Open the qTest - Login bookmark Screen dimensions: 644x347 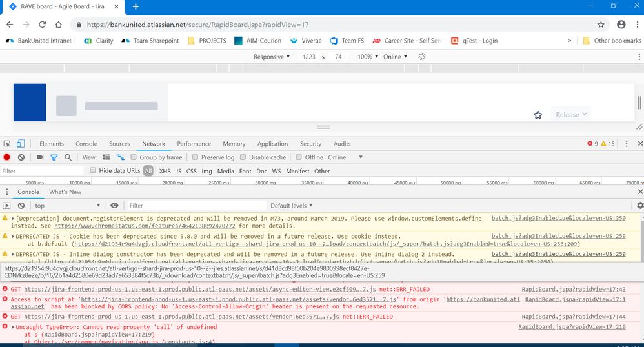[474, 41]
